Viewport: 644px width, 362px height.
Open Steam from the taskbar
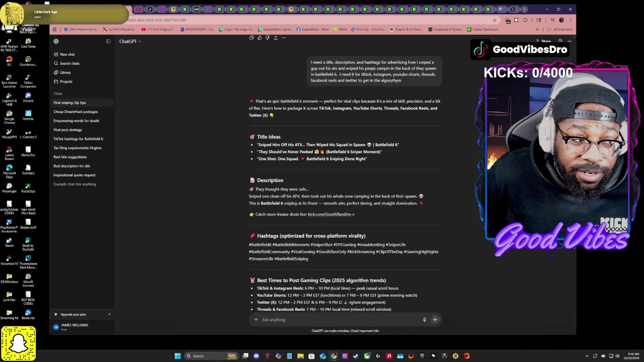[x=356, y=356]
